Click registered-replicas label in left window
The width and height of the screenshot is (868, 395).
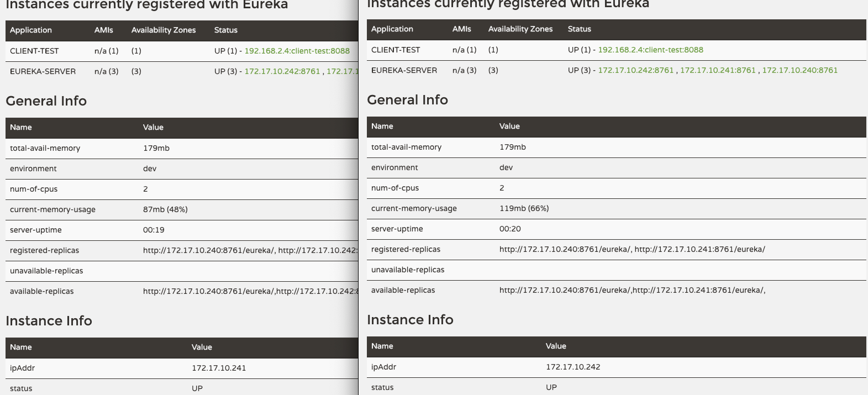pos(44,250)
